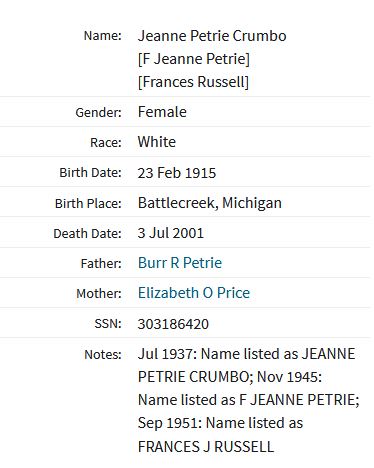Click the birth place Battlecreek, Michigan
Viewport: 374px width, 468px height.
pos(210,203)
